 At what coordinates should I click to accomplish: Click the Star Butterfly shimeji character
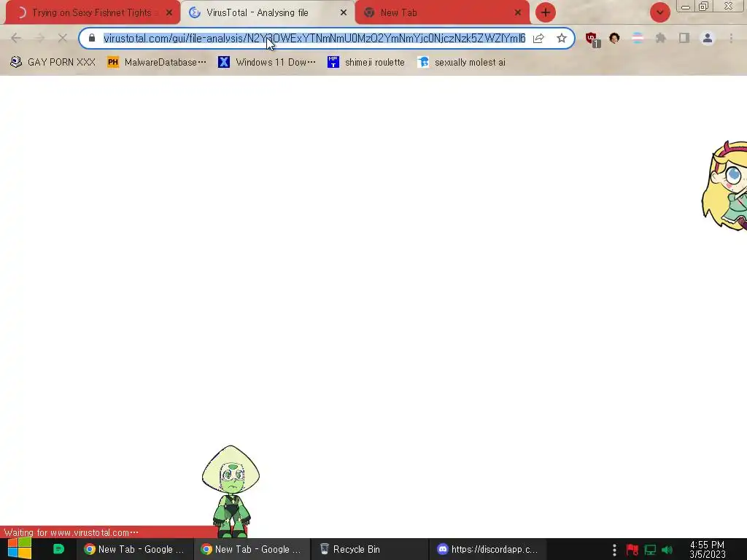click(x=725, y=186)
